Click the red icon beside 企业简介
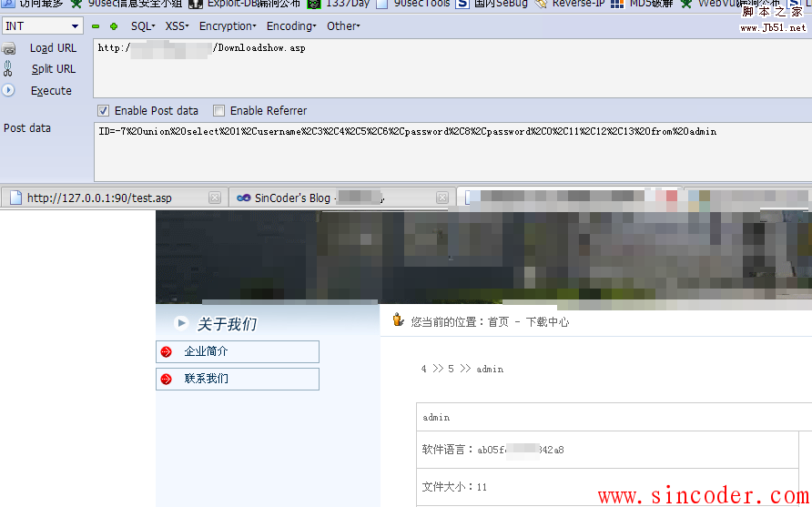This screenshot has width=812, height=507. tap(166, 352)
